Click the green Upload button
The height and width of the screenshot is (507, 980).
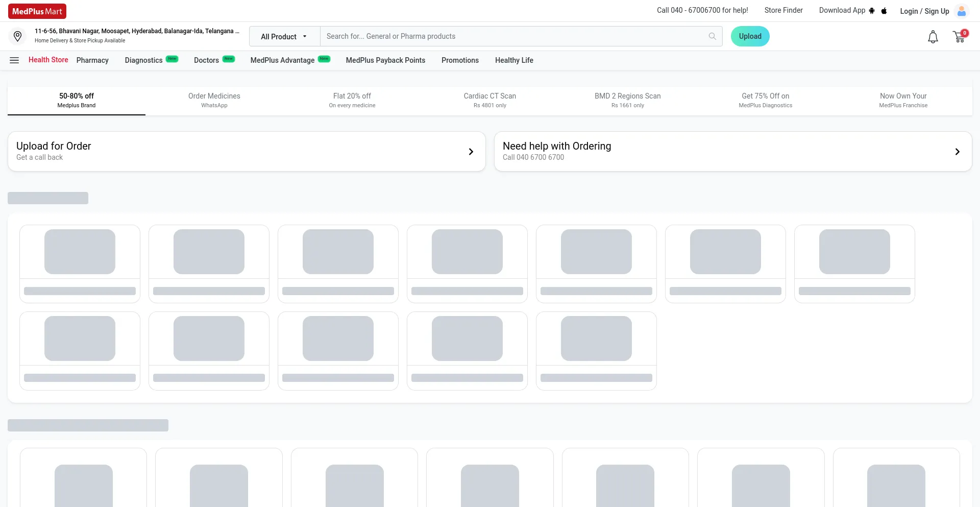click(x=750, y=36)
